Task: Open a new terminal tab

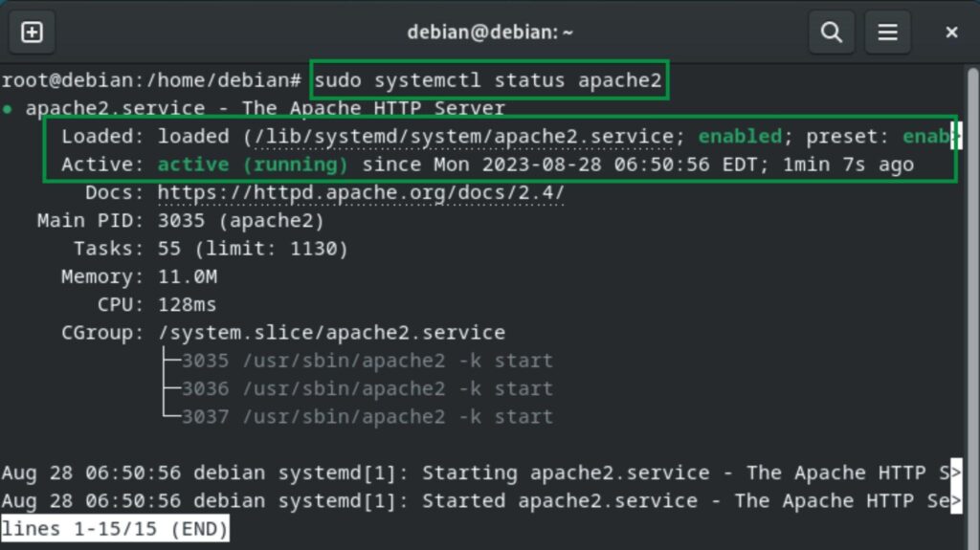Action: (32, 32)
